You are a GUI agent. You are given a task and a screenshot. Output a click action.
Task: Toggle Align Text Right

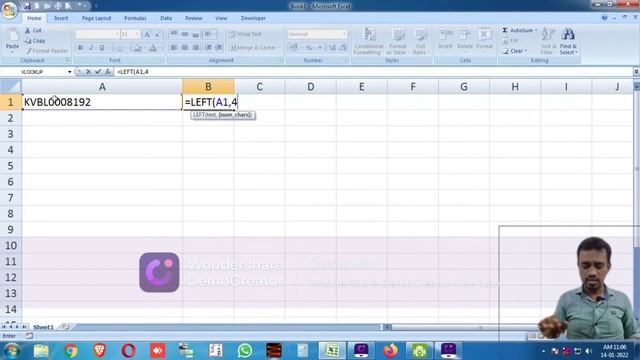coord(196,48)
